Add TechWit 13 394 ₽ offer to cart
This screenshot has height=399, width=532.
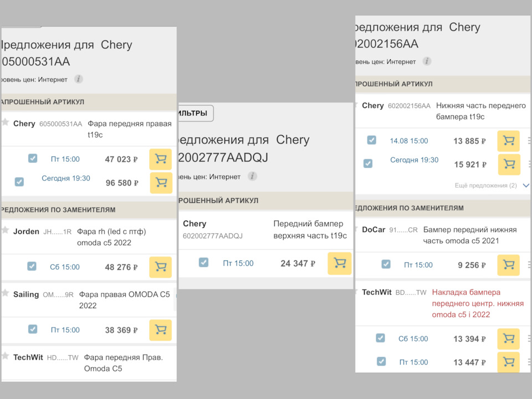point(508,339)
